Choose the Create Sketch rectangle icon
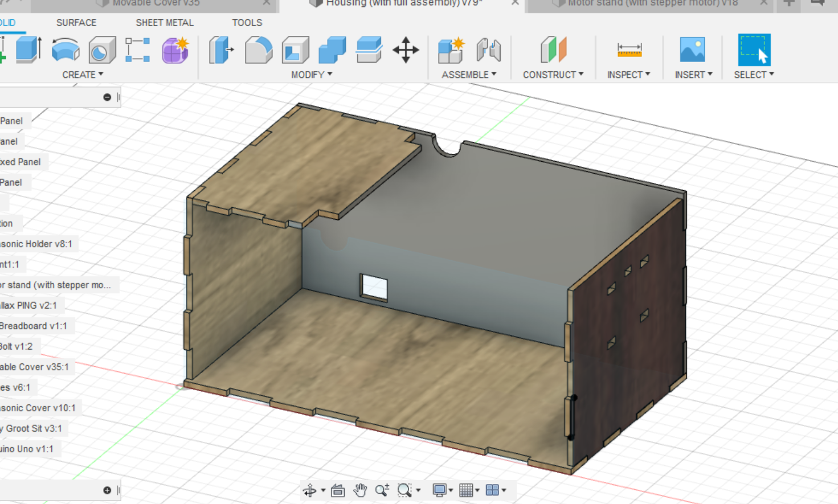 point(137,50)
